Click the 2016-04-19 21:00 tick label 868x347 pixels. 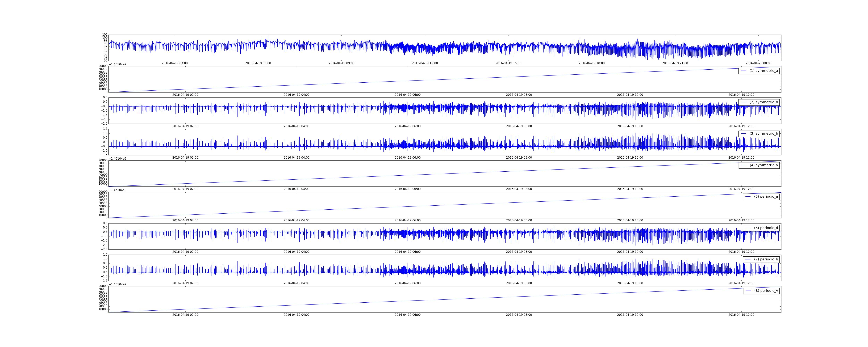[675, 63]
